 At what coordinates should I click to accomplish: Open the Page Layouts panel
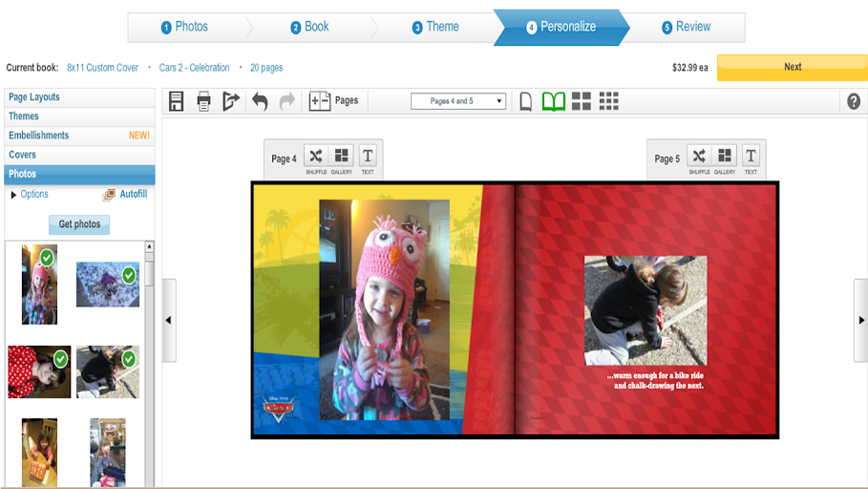pos(79,97)
